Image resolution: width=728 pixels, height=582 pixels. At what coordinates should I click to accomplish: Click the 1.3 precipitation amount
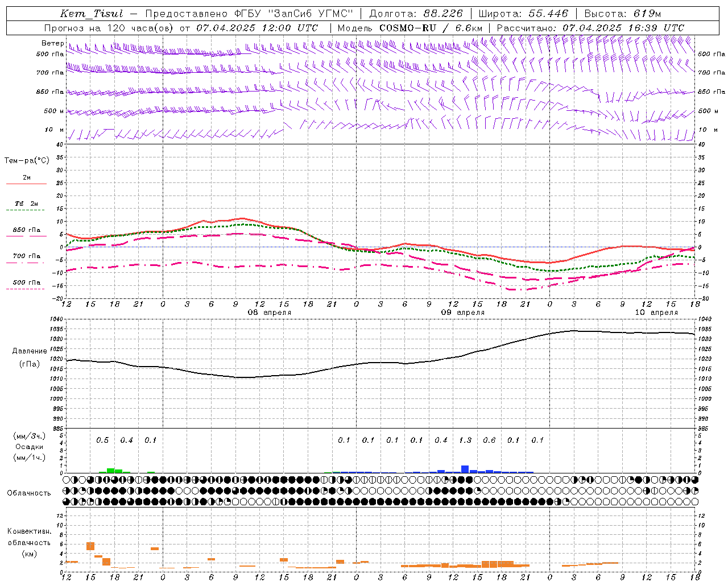coord(465,440)
